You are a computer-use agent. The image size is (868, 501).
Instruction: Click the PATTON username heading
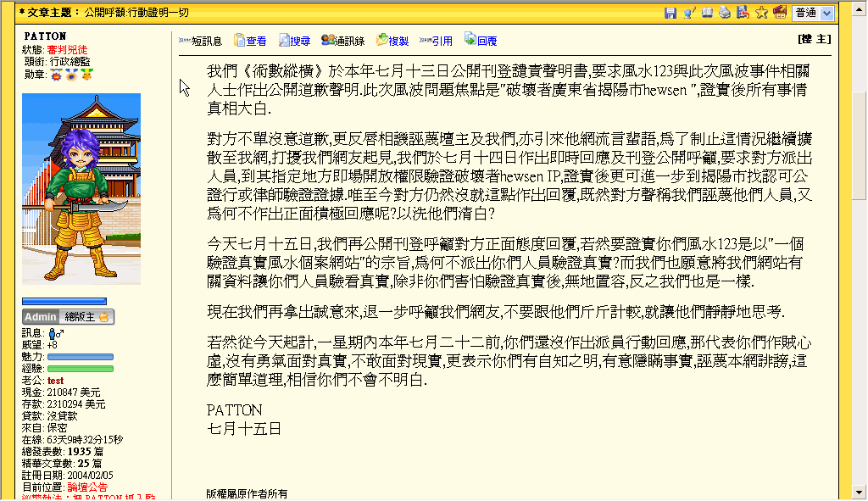click(x=45, y=36)
